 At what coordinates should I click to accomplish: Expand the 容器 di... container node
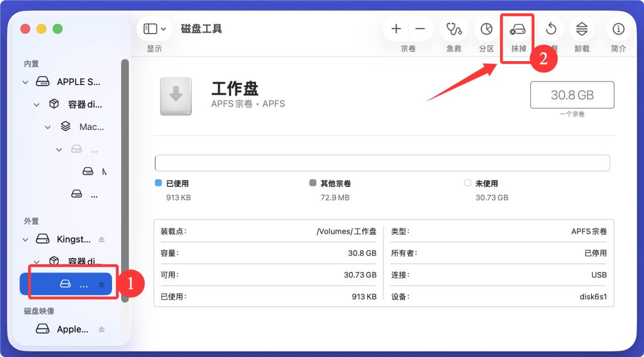[36, 103]
